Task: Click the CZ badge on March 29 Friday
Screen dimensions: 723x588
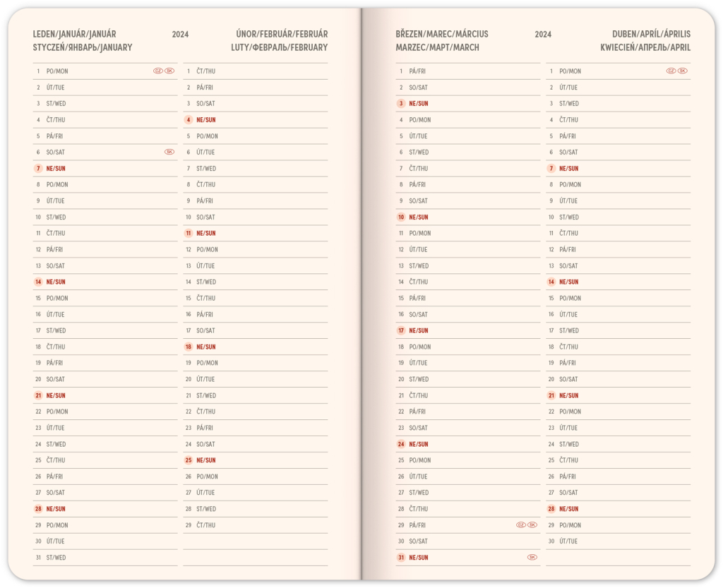Action: click(x=521, y=525)
